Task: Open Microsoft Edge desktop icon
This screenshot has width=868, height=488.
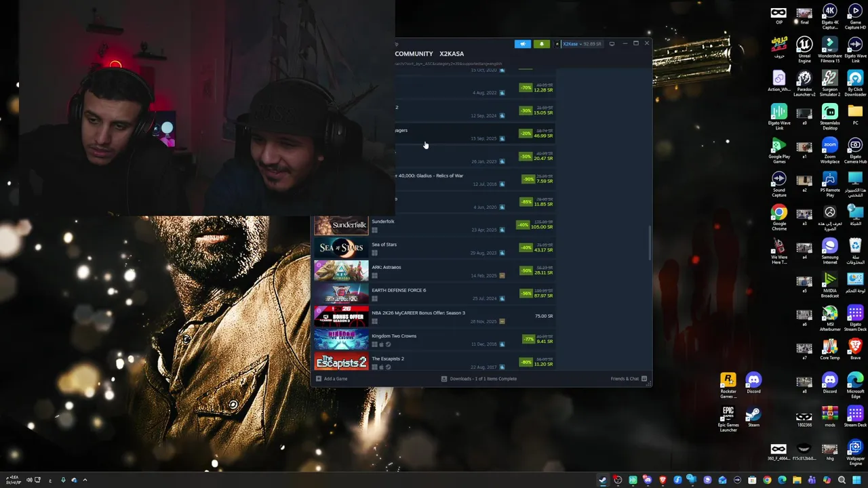Action: click(855, 384)
